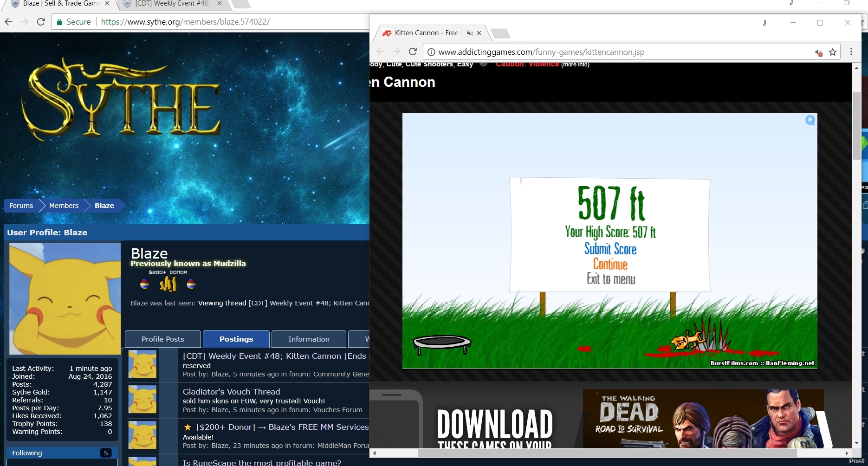Click Continue in the game
Image resolution: width=868 pixels, height=466 pixels.
pos(610,264)
